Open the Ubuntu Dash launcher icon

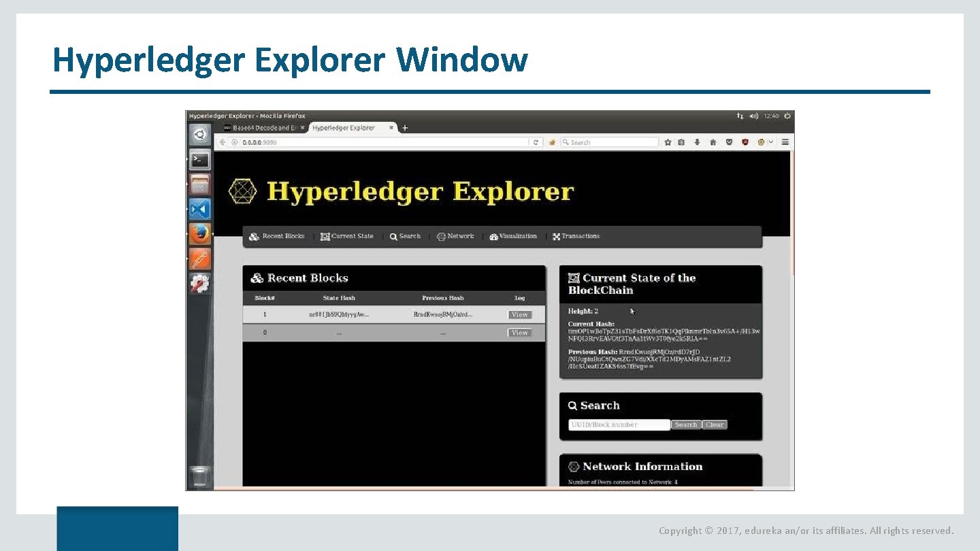[200, 135]
